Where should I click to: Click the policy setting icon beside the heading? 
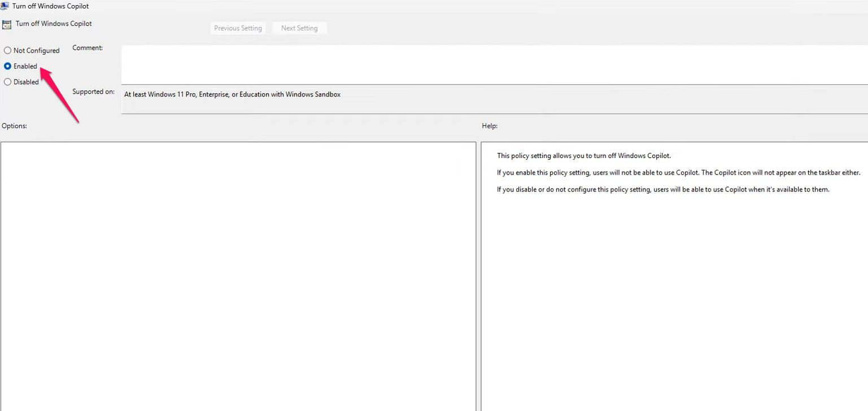tap(7, 24)
